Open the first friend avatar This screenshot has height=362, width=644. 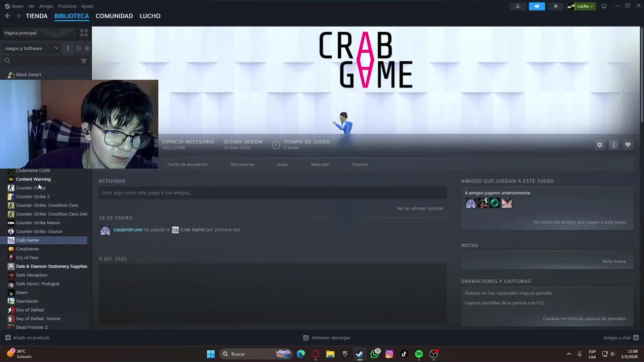click(470, 203)
